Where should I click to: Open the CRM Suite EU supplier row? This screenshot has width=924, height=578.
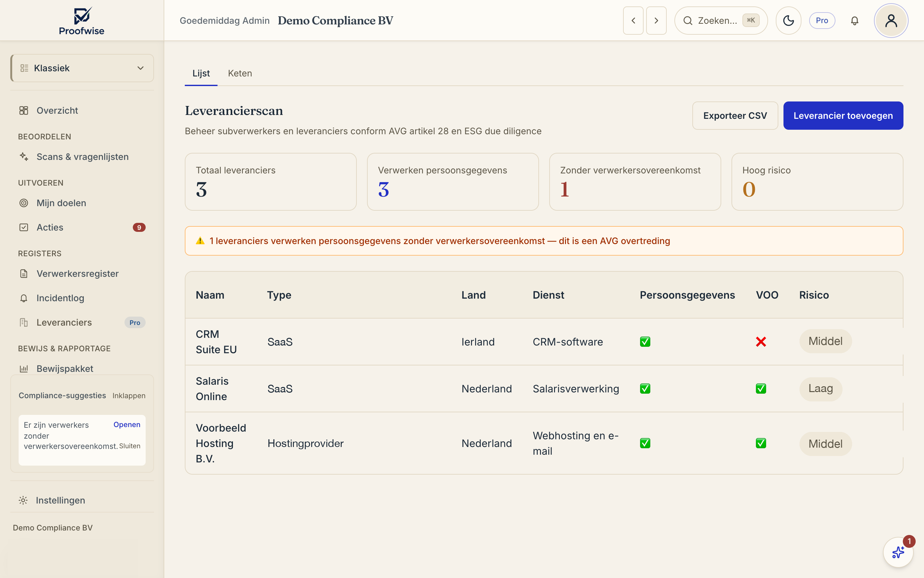pos(544,342)
